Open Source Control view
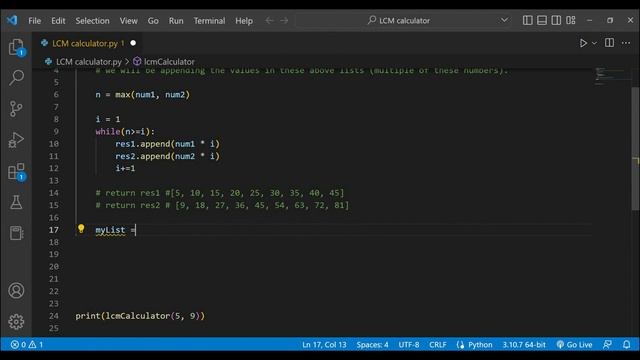Screen dimensions: 640x360 (x=16, y=109)
